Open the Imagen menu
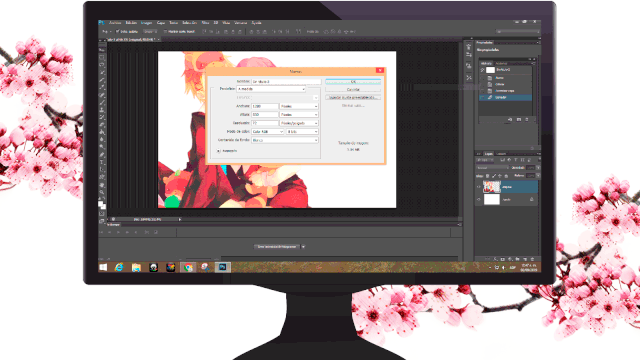Viewport: 640px width, 360px height. click(147, 23)
